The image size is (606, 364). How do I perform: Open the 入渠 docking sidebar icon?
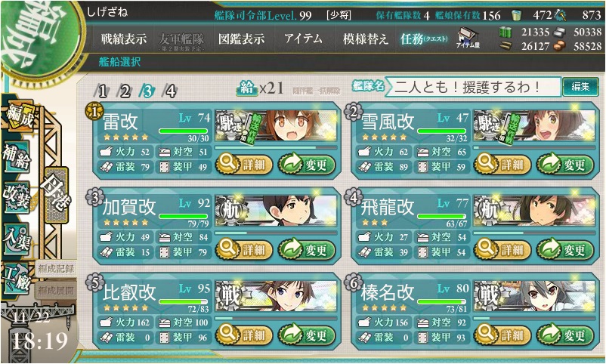point(16,238)
